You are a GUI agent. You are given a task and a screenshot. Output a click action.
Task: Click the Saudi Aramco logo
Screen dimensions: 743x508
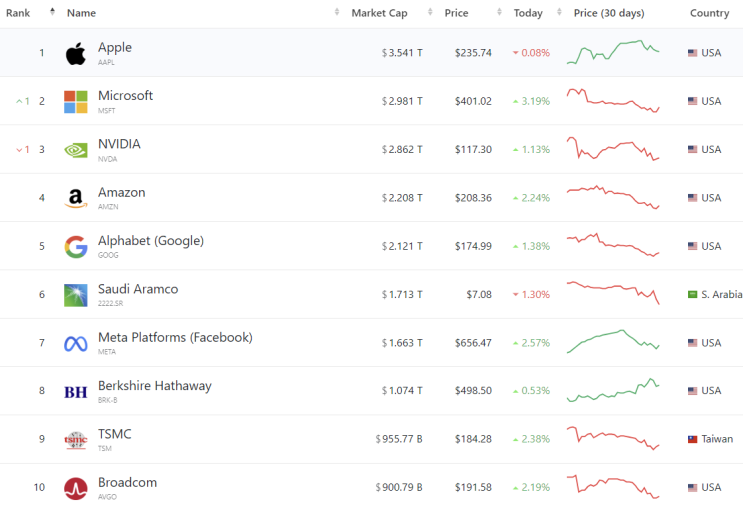tap(76, 295)
